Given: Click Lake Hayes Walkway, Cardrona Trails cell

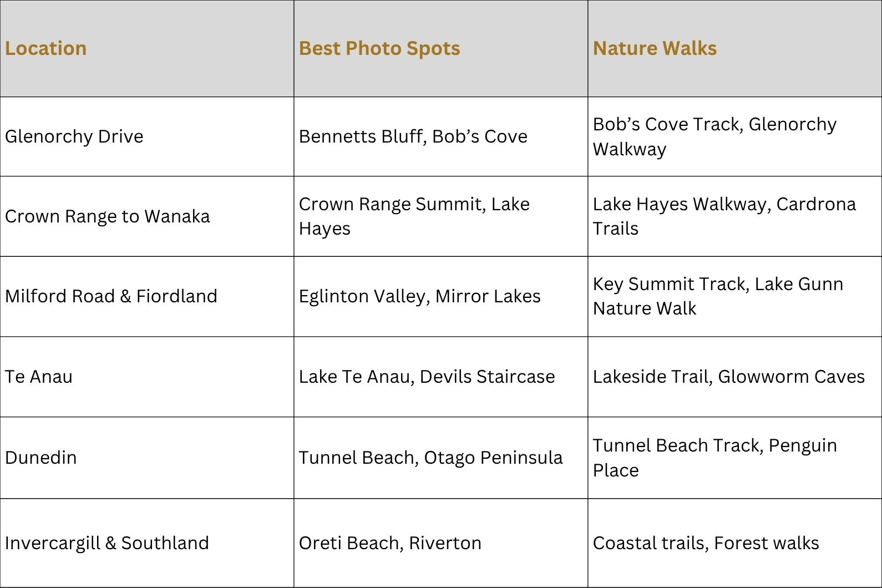Looking at the screenshot, I should 734,216.
